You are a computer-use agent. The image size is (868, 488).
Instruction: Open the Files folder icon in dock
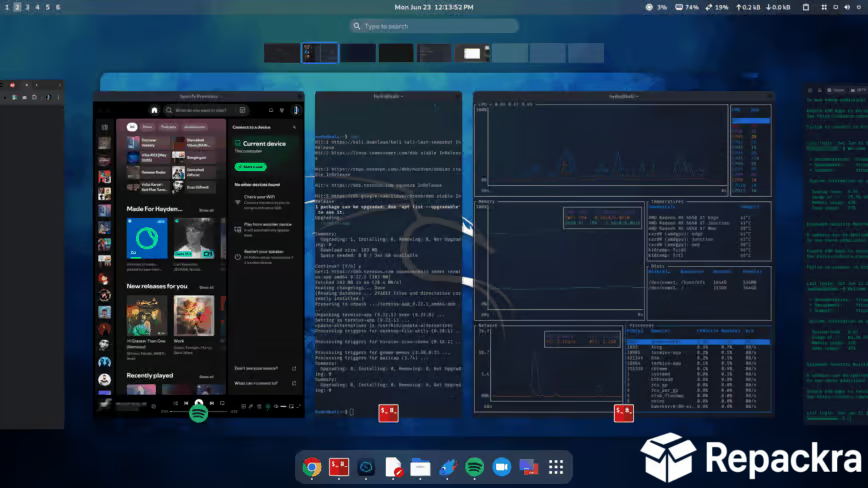tap(420, 468)
